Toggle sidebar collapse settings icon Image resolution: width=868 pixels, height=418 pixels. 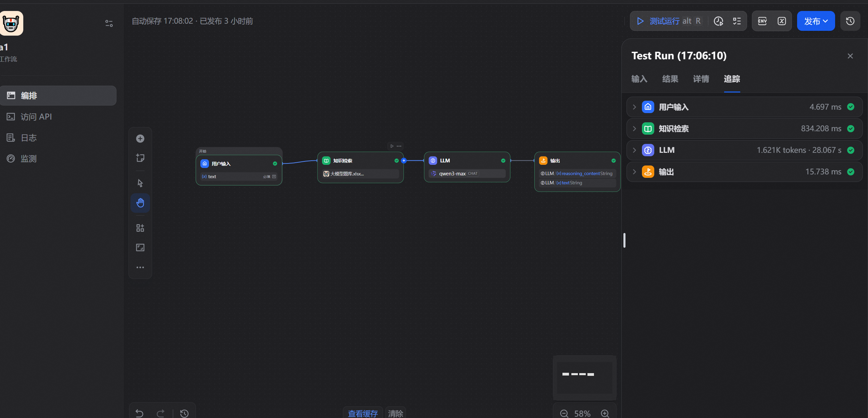pos(109,23)
